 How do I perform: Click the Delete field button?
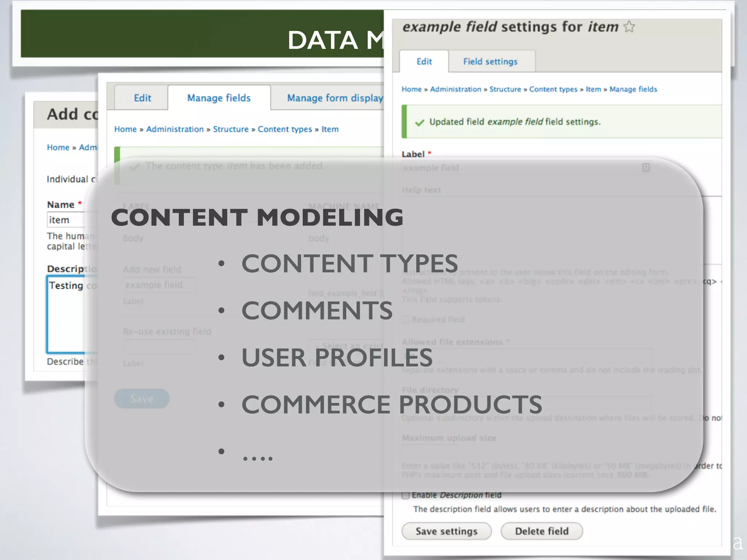click(x=542, y=531)
